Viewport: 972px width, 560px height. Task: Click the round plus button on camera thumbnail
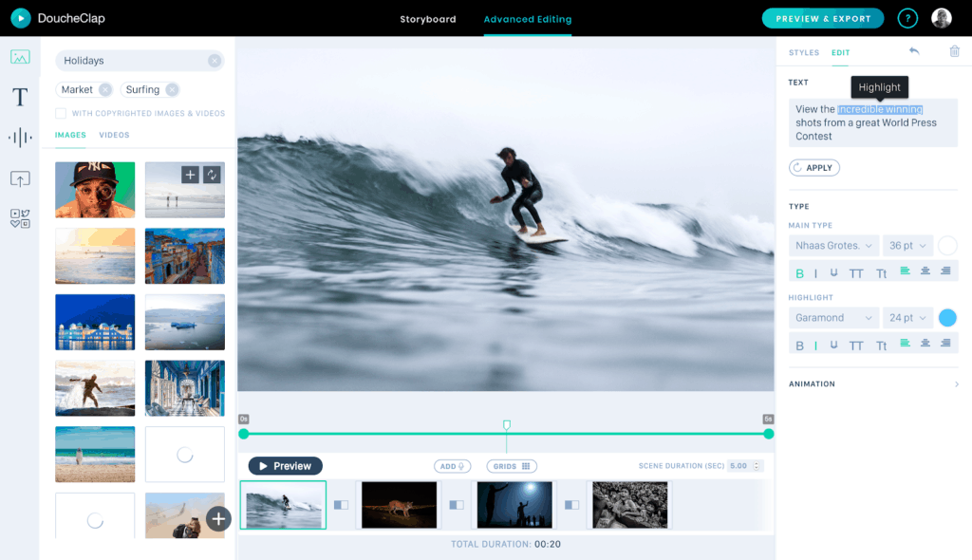click(218, 518)
